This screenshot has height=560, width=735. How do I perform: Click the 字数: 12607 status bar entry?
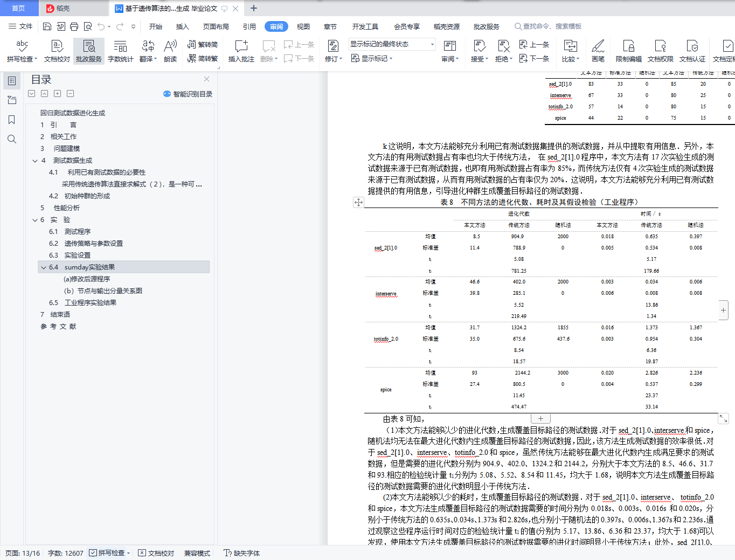(66, 553)
